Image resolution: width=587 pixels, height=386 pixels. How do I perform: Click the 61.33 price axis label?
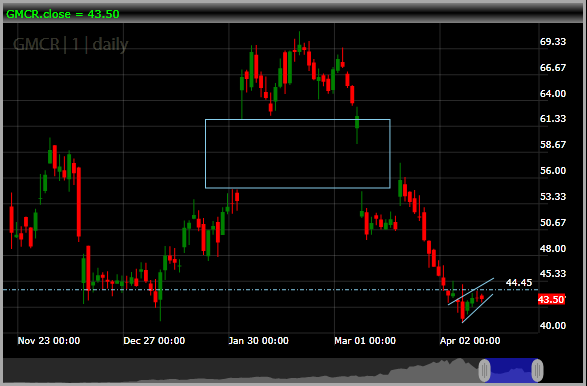[553, 119]
